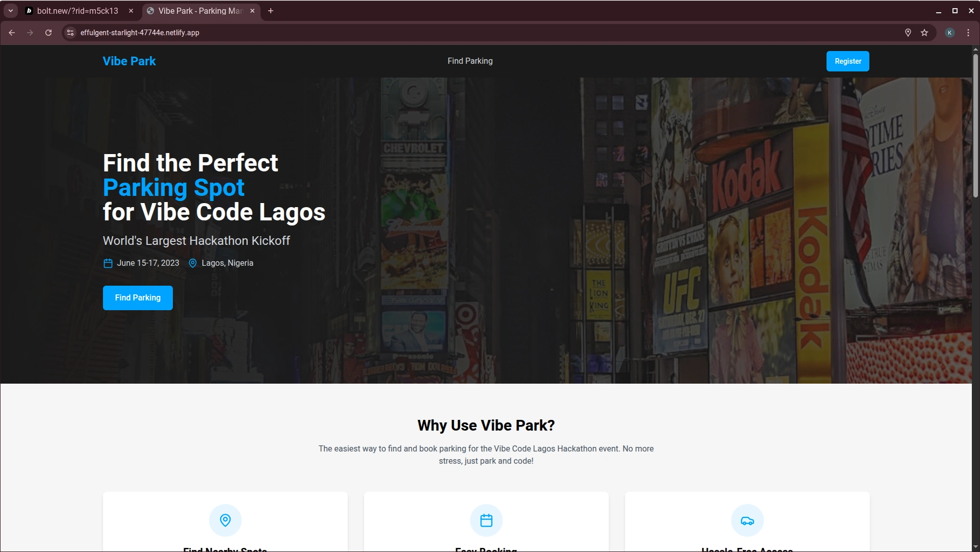
Task: Switch to the bolt.new tab
Action: pyautogui.click(x=76, y=11)
